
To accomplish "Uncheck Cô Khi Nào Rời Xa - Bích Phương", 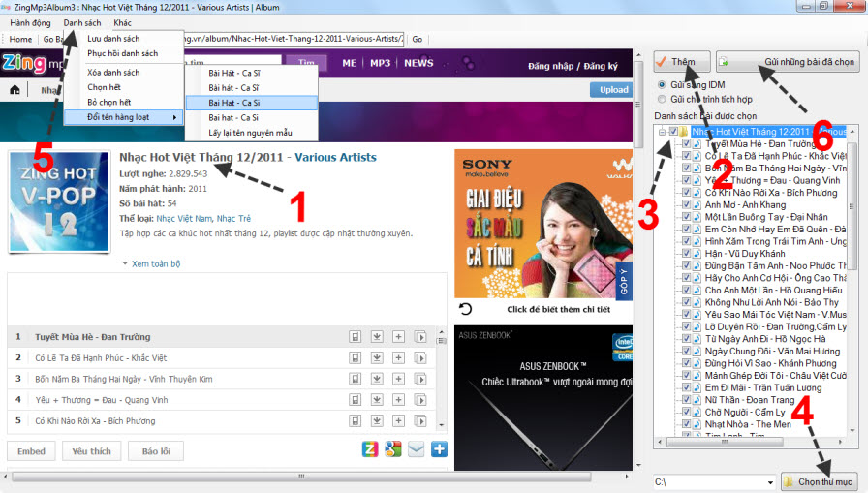I will pos(686,193).
